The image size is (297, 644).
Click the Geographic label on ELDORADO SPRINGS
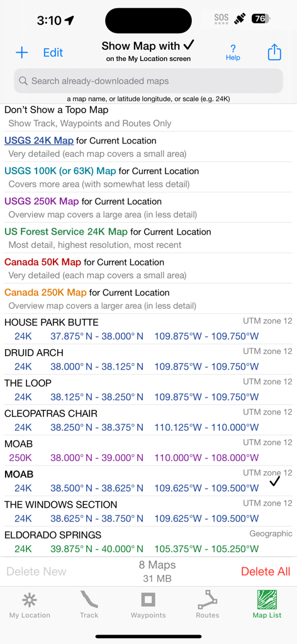(x=271, y=534)
